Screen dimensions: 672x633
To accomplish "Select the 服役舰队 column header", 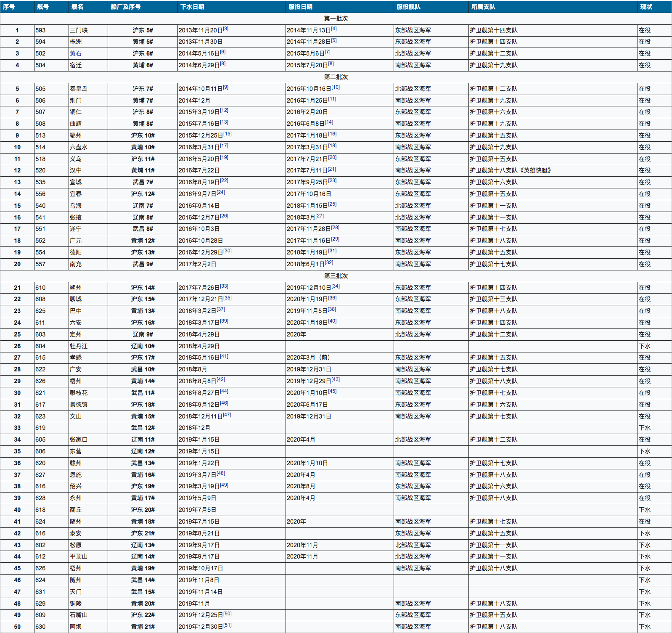I will tap(408, 7).
